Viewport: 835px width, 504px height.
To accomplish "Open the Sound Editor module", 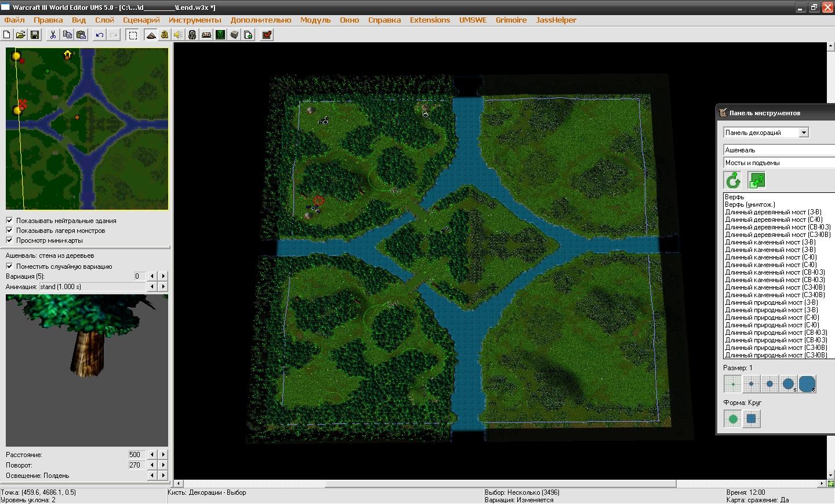I will tap(179, 35).
